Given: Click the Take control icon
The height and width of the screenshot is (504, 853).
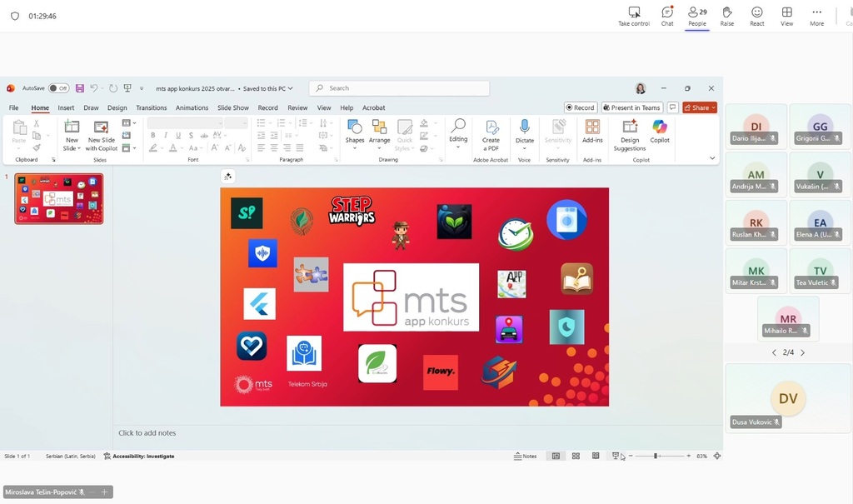Looking at the screenshot, I should pos(634,12).
